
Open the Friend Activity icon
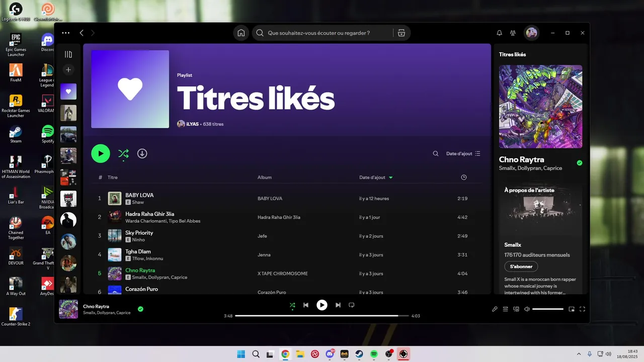513,33
